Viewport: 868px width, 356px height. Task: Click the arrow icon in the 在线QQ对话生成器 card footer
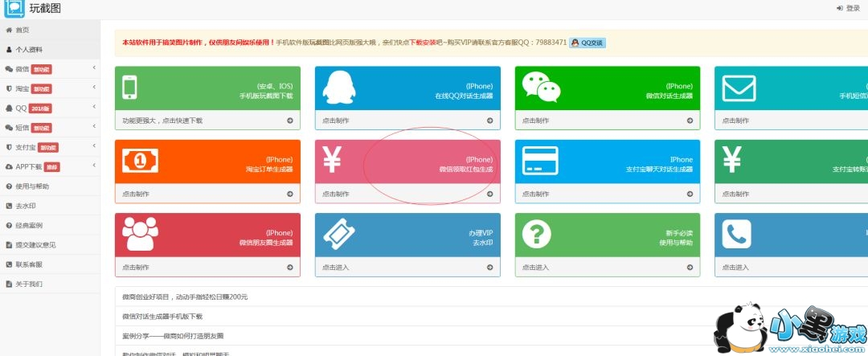click(x=490, y=121)
